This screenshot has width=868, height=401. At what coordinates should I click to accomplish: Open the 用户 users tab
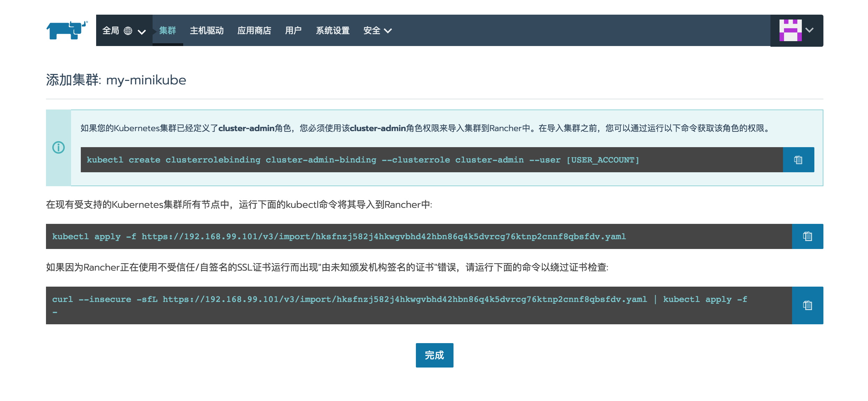(293, 31)
